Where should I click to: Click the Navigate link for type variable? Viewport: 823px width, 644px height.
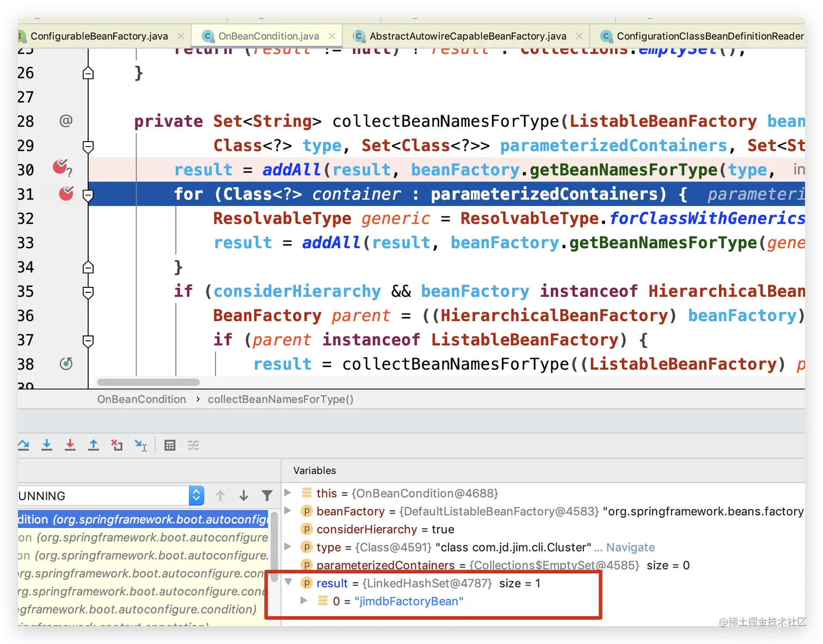(x=630, y=547)
